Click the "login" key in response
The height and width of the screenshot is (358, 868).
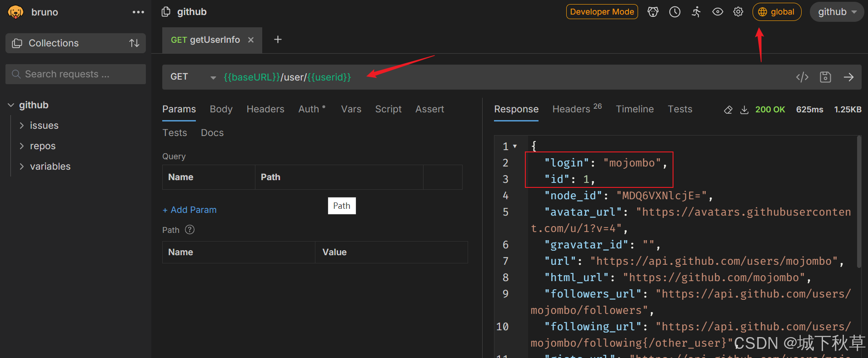(566, 163)
